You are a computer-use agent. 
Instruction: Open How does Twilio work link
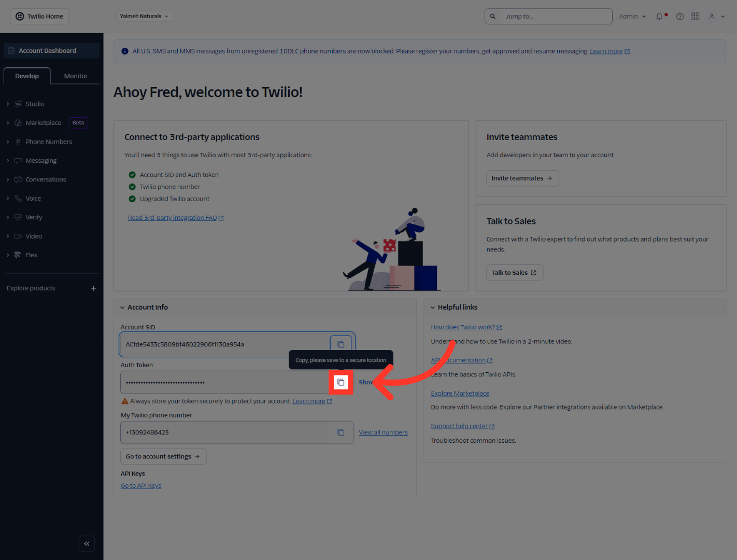[466, 327]
